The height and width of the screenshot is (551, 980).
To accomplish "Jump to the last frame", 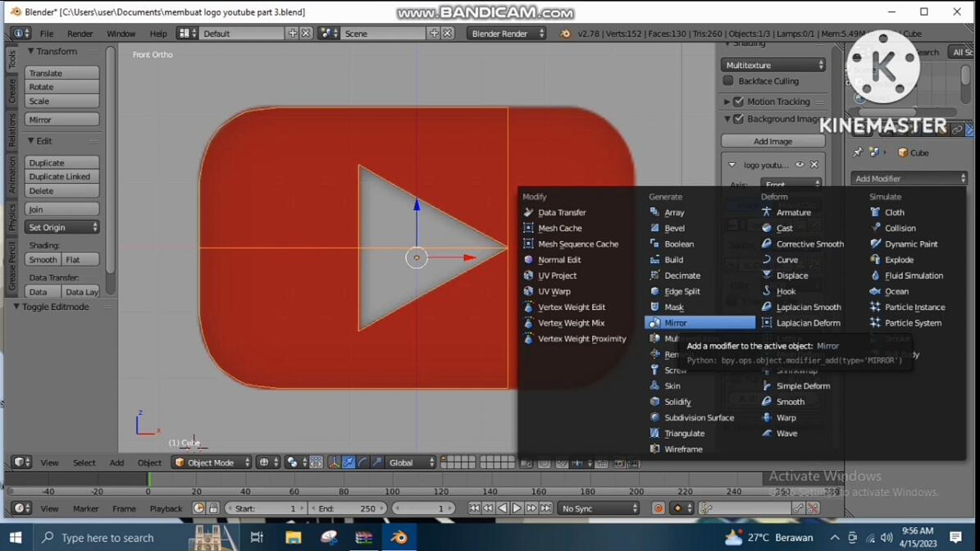I will pos(545,508).
